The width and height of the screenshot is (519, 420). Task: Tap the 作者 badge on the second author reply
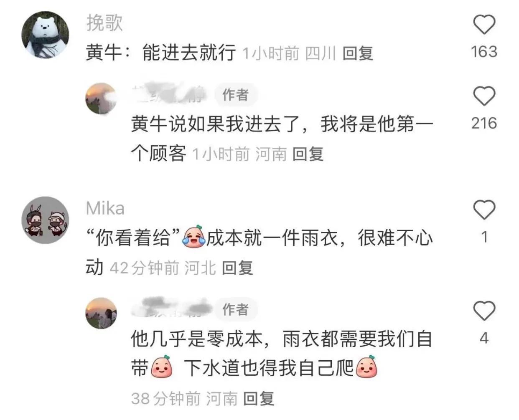(x=236, y=309)
